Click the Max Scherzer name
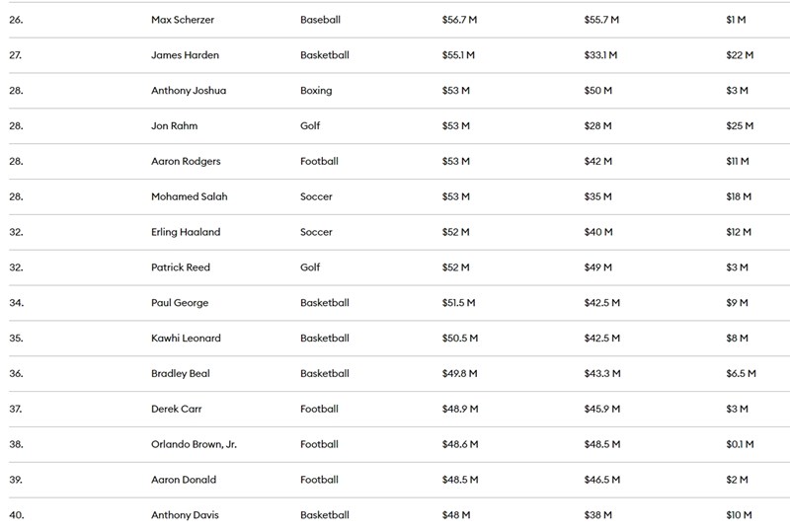Image resolution: width=790 pixels, height=532 pixels. [181, 20]
